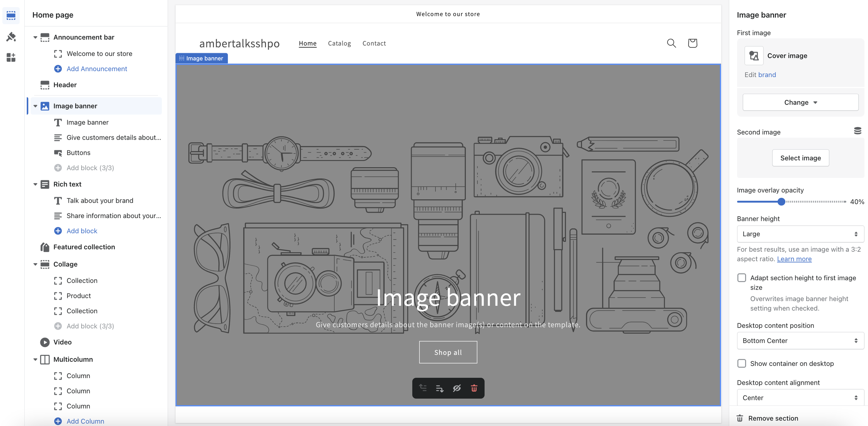Click the dynamic source icon by Second image
The width and height of the screenshot is (868, 426).
857,131
